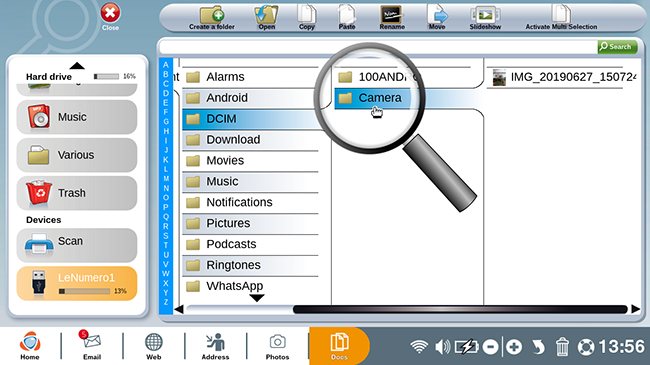Screen dimensions: 650x365
Task: Click the Move toolbar icon
Action: tap(437, 18)
